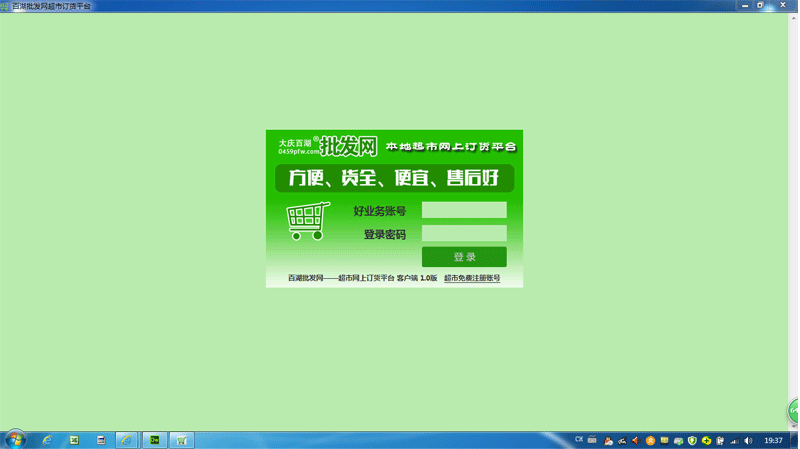Open Excel from the taskbar
Viewport: 800px width, 449px height.
click(x=74, y=440)
